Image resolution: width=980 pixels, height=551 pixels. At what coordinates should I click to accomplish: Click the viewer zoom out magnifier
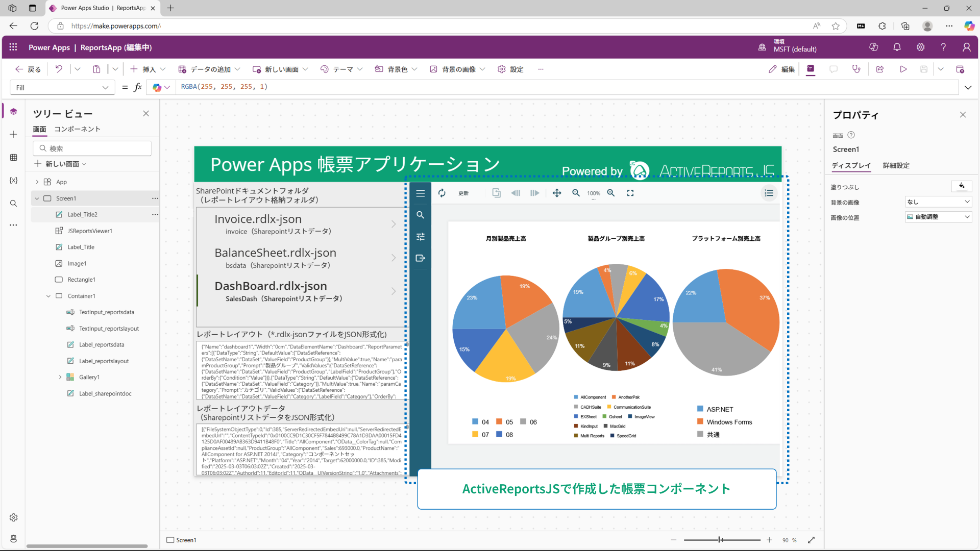[576, 193]
